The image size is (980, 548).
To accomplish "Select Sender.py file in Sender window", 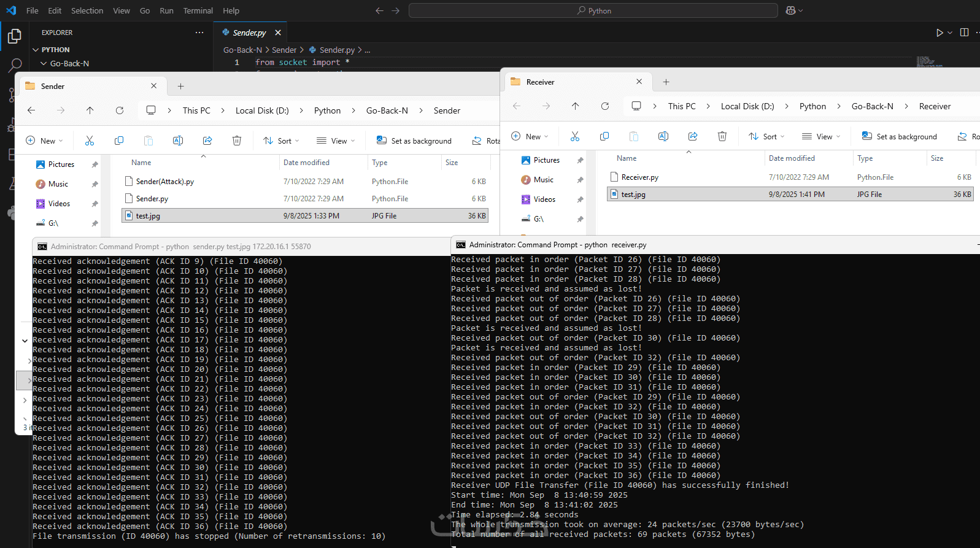I will pos(305,198).
